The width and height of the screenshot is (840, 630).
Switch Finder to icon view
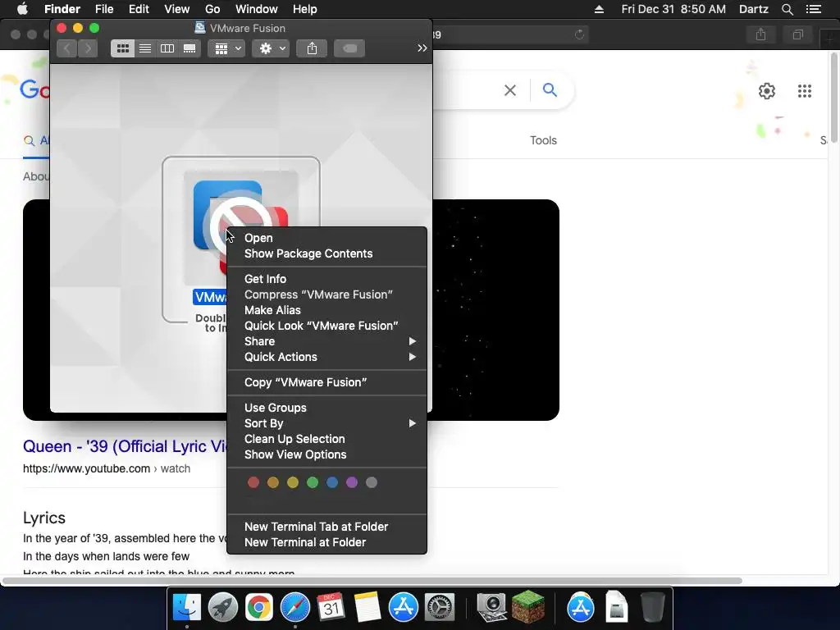[x=123, y=48]
